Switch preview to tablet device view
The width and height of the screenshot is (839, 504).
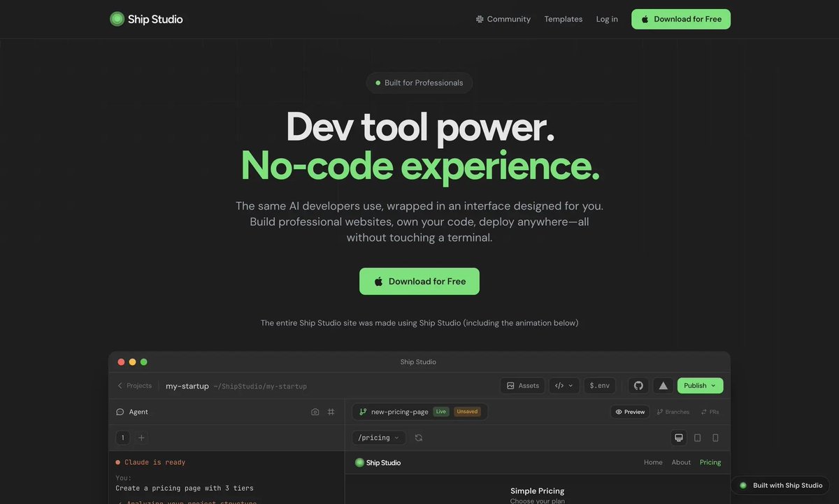pyautogui.click(x=696, y=438)
